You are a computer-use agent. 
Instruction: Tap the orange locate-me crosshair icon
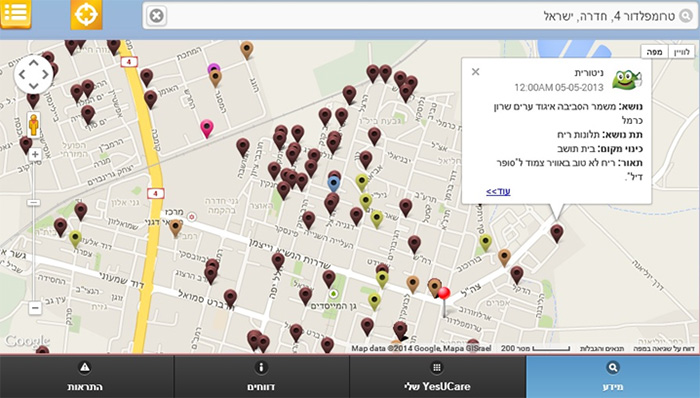[x=86, y=14]
